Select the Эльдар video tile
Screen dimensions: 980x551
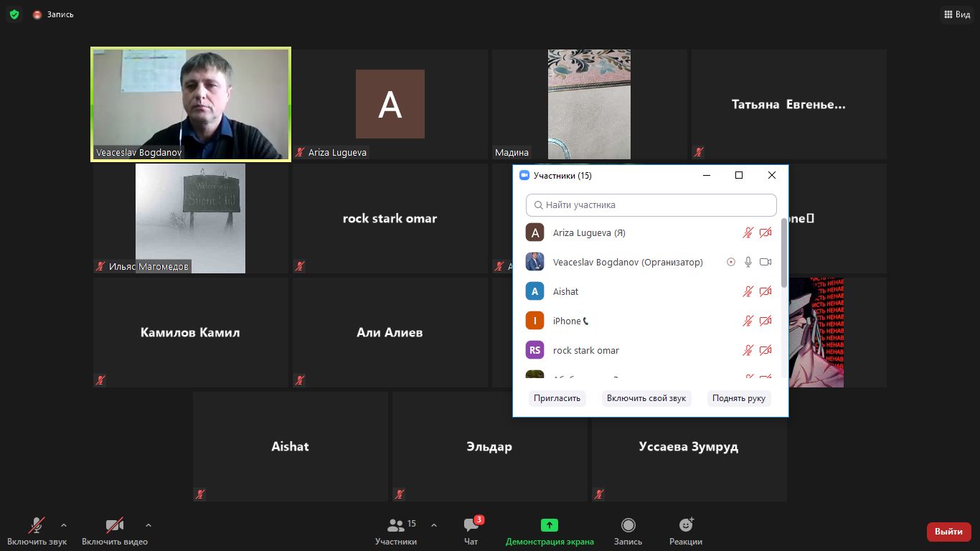(x=490, y=446)
